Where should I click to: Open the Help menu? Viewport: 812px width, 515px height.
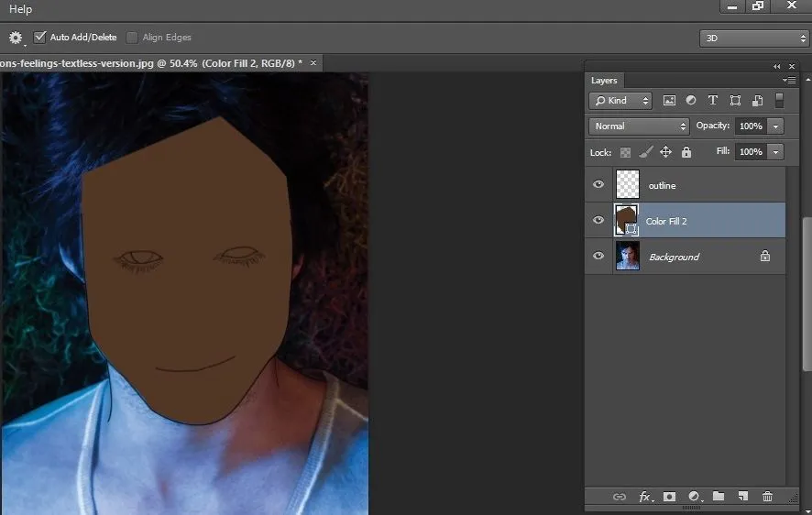click(x=20, y=9)
